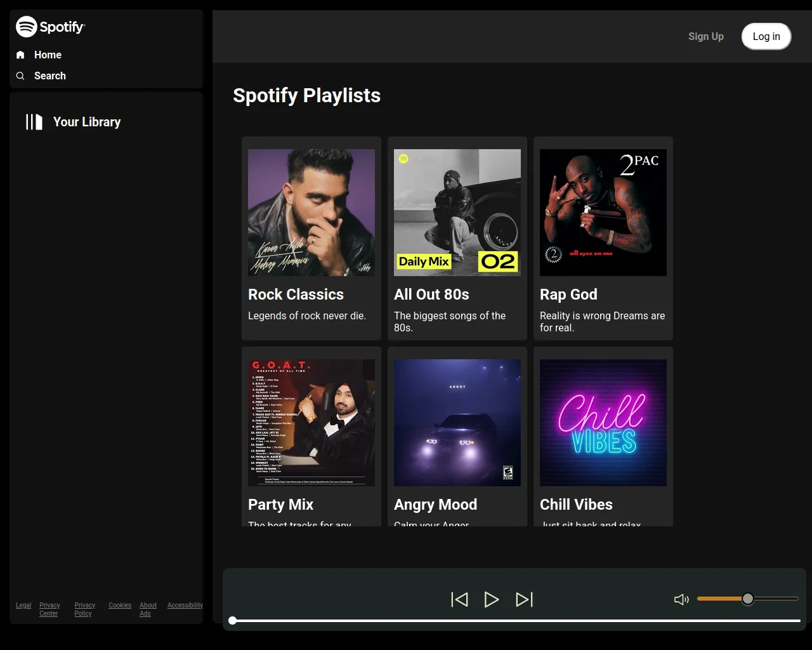The image size is (812, 650).
Task: Click 'Legends of rock never die.' description
Action: 307,315
